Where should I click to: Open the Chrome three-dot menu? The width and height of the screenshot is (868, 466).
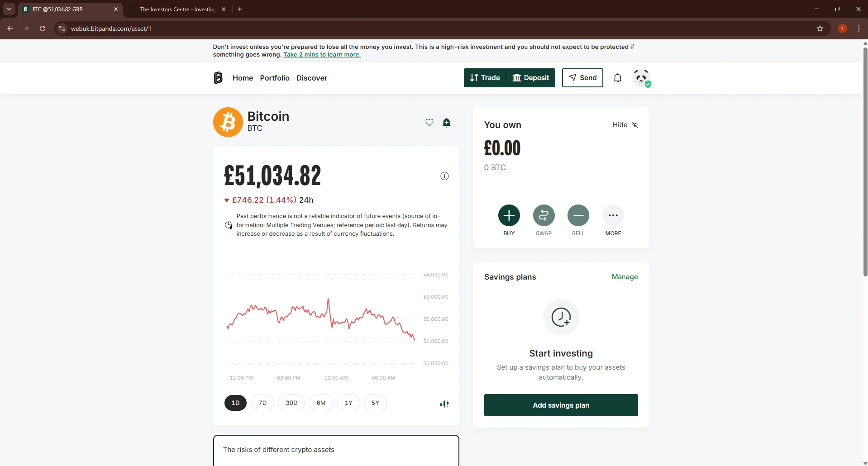click(x=859, y=28)
